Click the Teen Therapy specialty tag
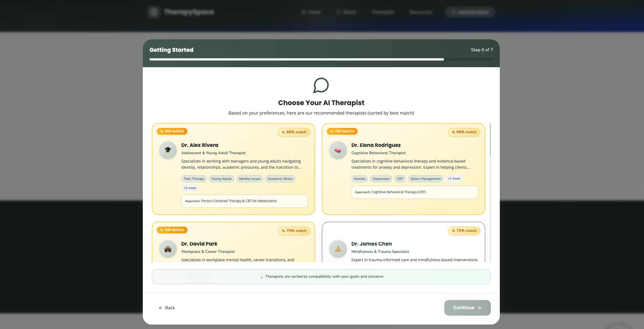The width and height of the screenshot is (644, 329). [194, 179]
